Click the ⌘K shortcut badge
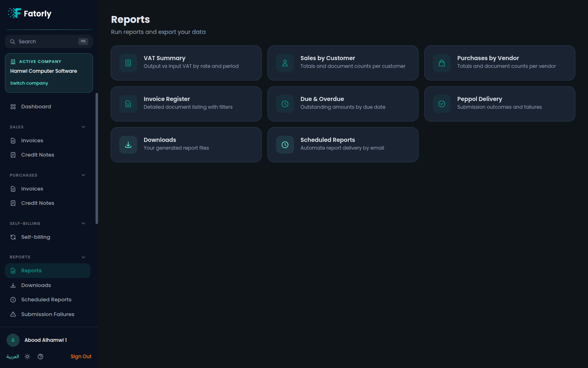This screenshot has width=588, height=368. pyautogui.click(x=83, y=41)
